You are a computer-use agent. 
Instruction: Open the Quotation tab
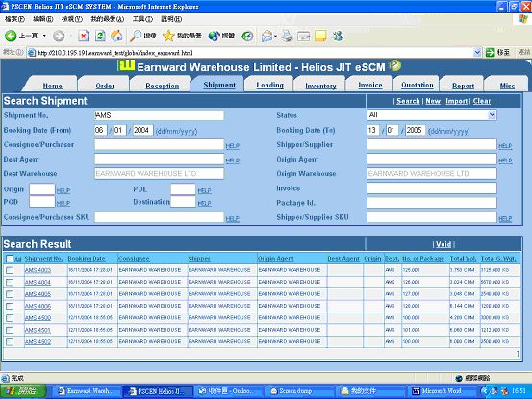[x=418, y=85]
